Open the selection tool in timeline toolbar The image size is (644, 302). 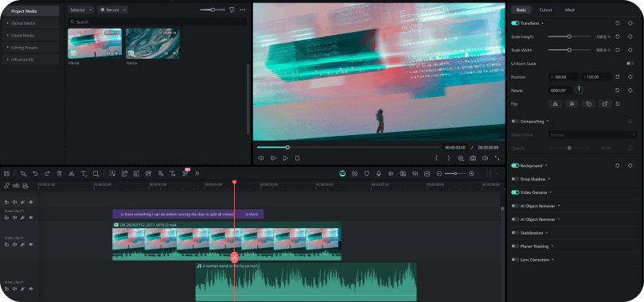point(24,174)
